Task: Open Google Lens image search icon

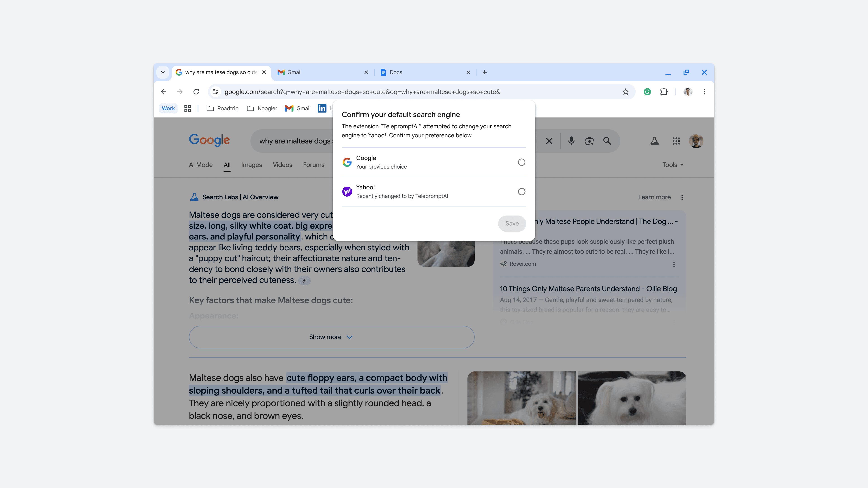Action: 589,141
